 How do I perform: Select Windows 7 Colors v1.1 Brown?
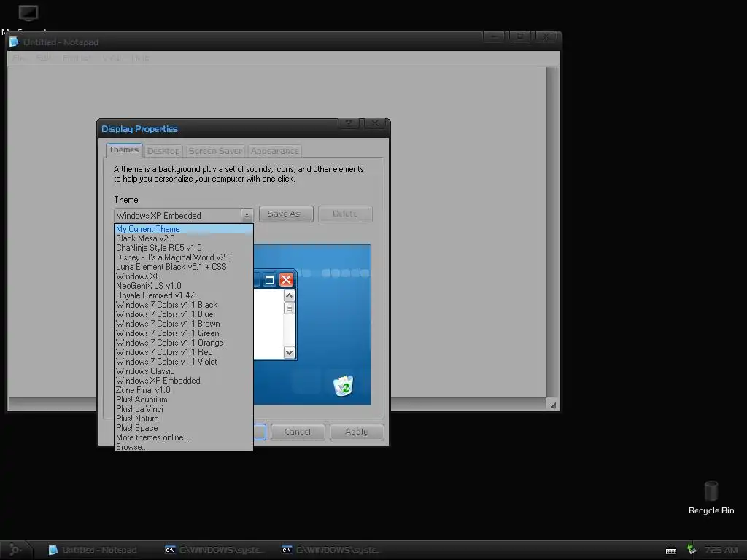pos(183,324)
